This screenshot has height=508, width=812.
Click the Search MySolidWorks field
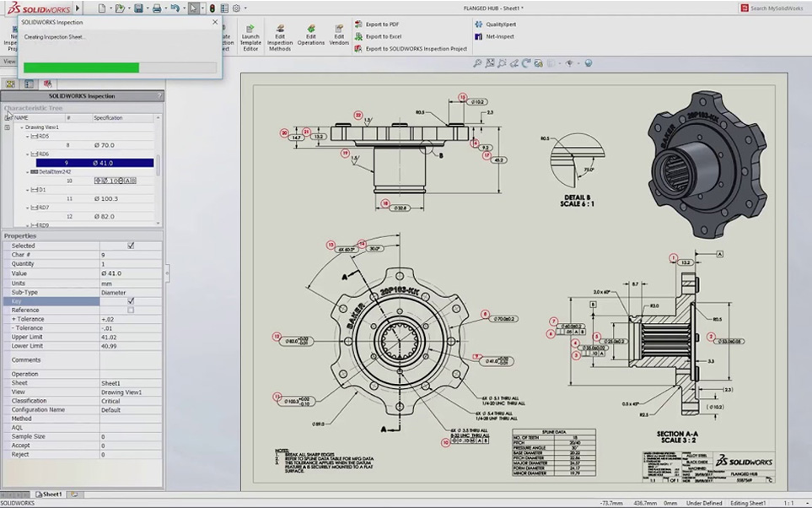[x=777, y=8]
